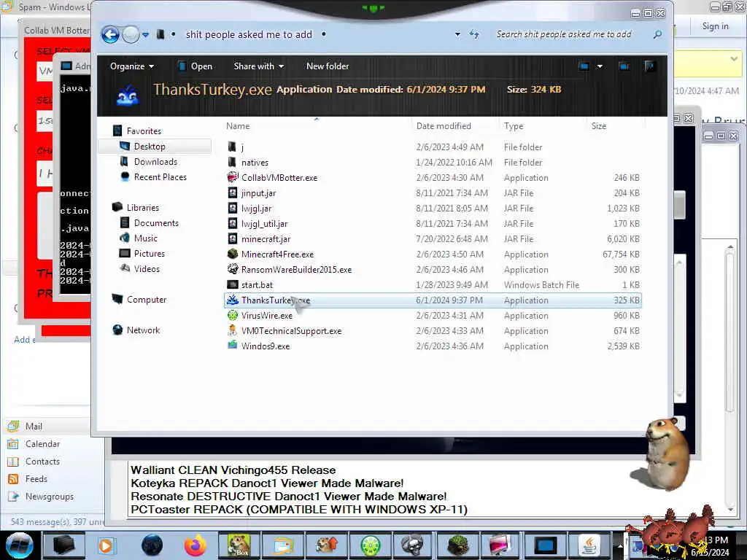This screenshot has width=747, height=560.
Task: Click the Windows Start orb
Action: click(20, 545)
